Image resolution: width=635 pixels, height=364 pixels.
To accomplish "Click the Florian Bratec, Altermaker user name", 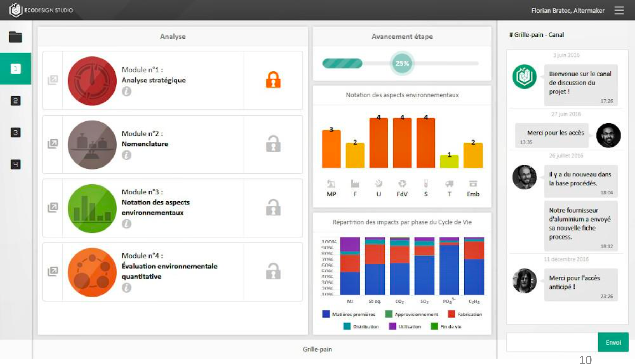I will [568, 11].
